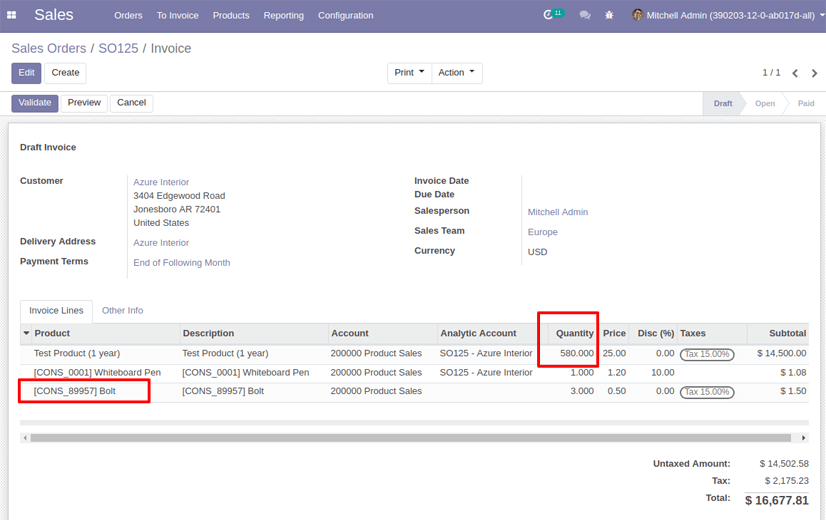This screenshot has width=826, height=520.
Task: Click the Sales app title
Action: (54, 15)
